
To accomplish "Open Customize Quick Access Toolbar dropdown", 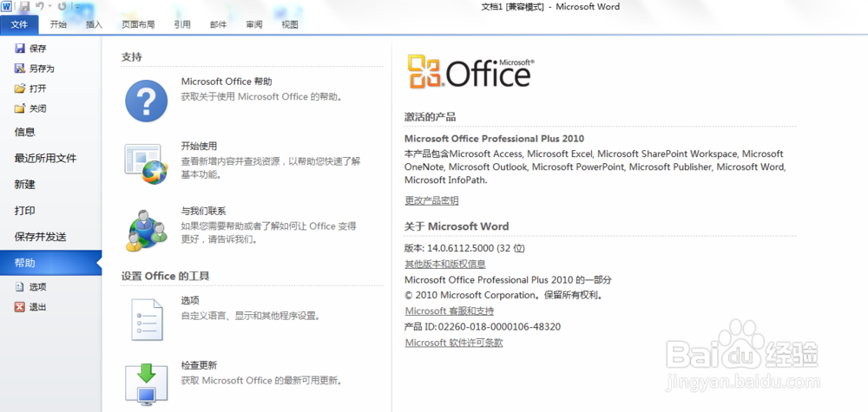I will [x=77, y=7].
